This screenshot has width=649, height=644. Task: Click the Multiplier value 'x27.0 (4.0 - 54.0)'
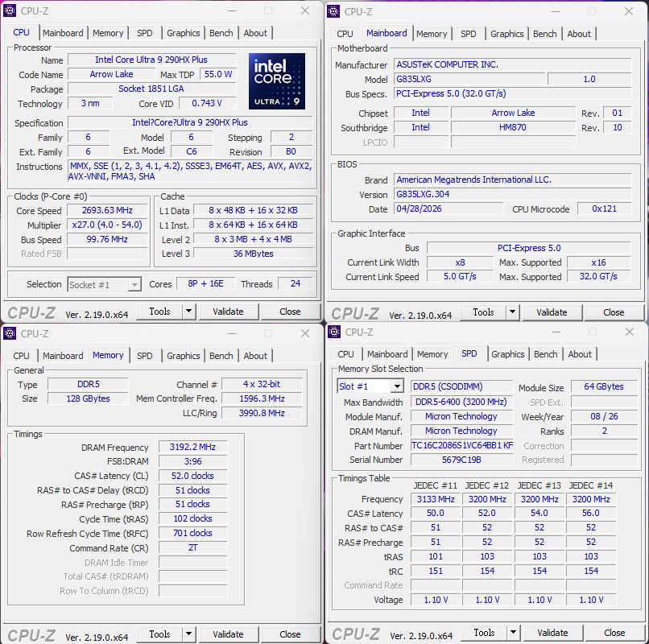tap(107, 225)
